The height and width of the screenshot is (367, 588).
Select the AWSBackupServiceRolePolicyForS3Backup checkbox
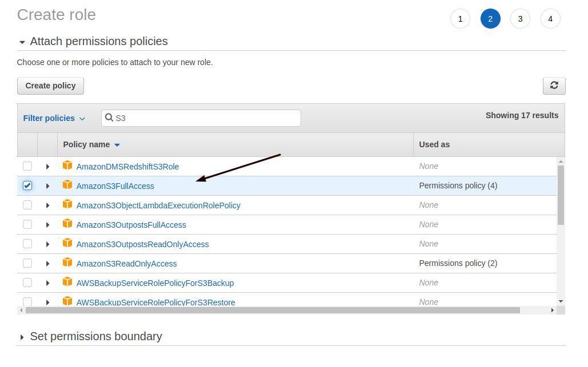click(x=27, y=283)
